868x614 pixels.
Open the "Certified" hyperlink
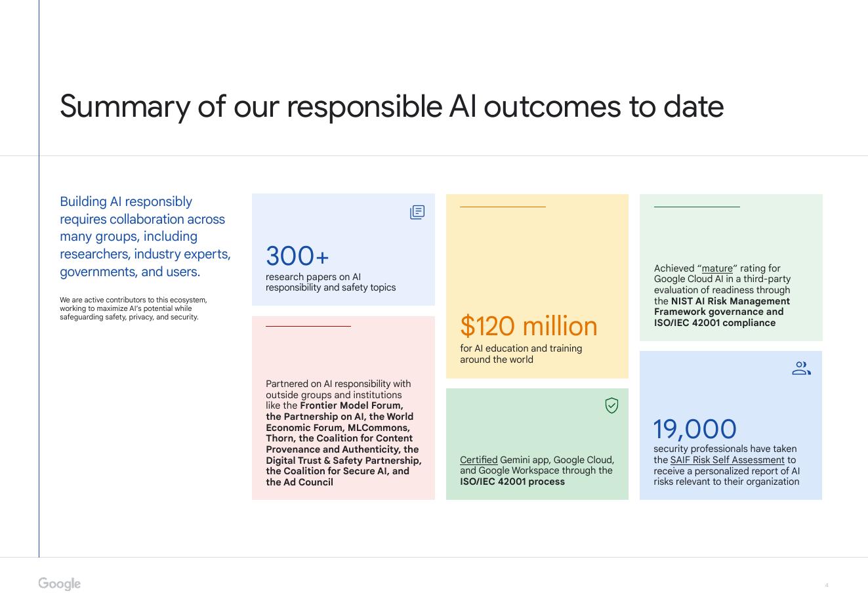[x=478, y=460]
